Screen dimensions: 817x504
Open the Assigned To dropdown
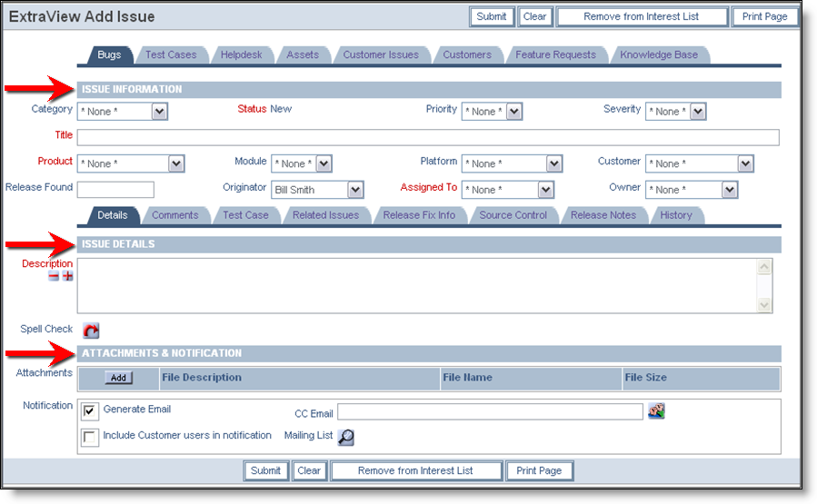507,190
